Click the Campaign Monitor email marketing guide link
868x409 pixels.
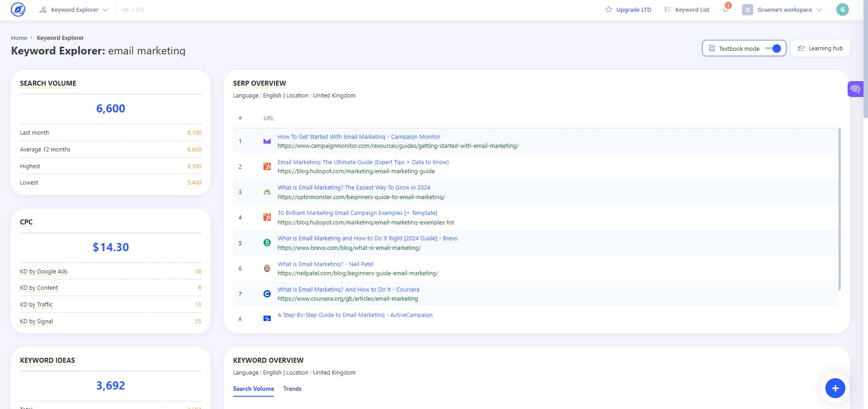coord(358,136)
